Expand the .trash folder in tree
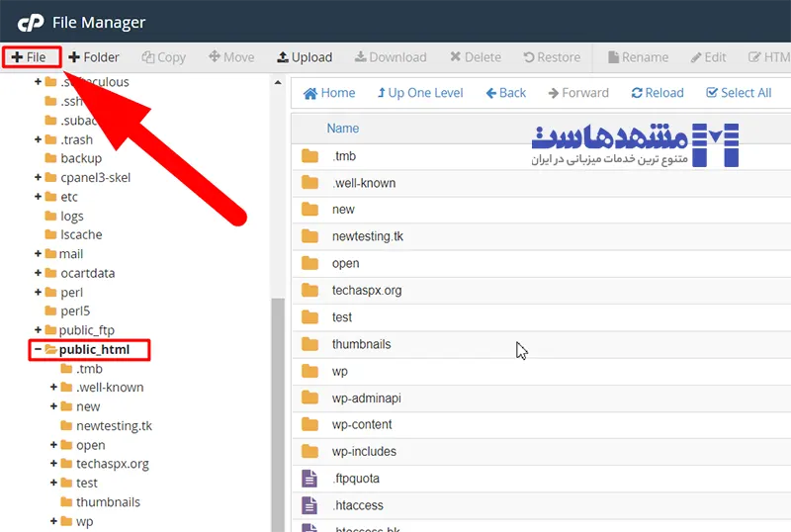Image resolution: width=791 pixels, height=532 pixels. pyautogui.click(x=38, y=139)
